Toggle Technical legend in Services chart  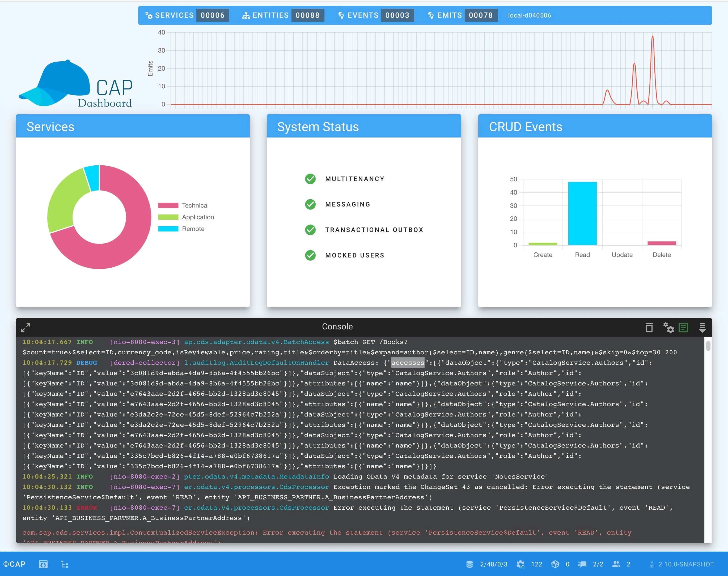coord(195,205)
